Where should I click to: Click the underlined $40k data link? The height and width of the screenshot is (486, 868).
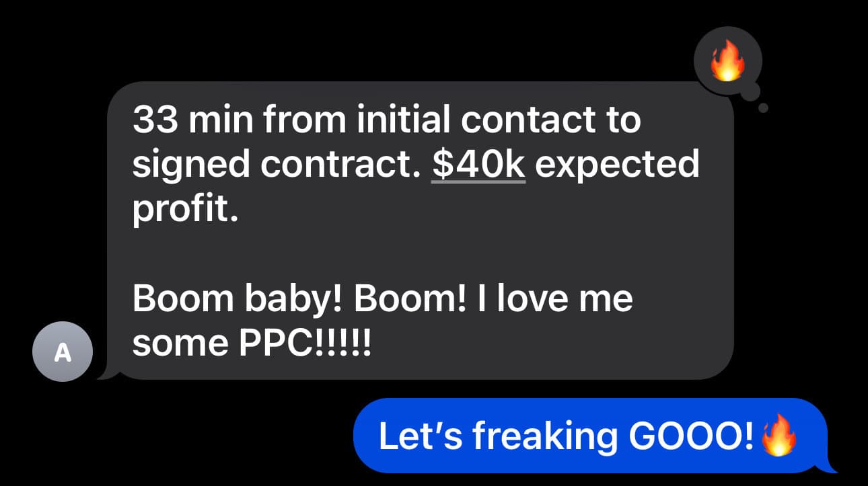click(x=478, y=165)
